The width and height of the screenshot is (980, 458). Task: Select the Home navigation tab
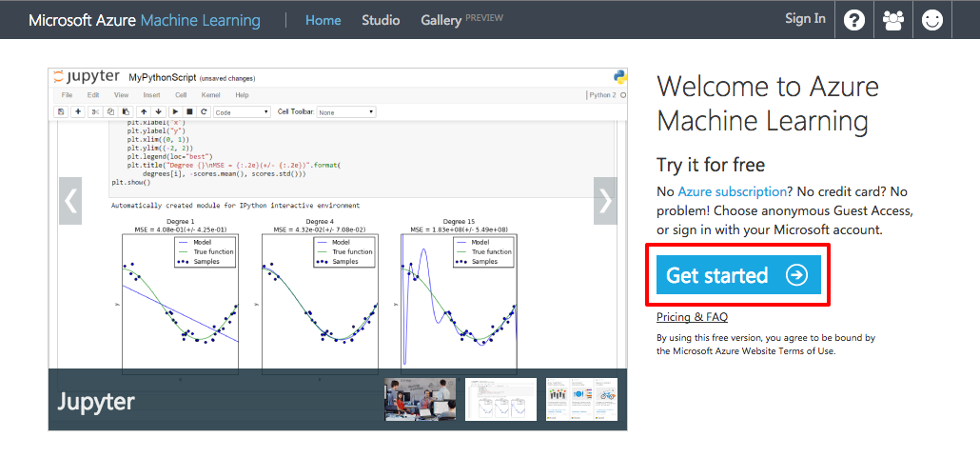323,20
